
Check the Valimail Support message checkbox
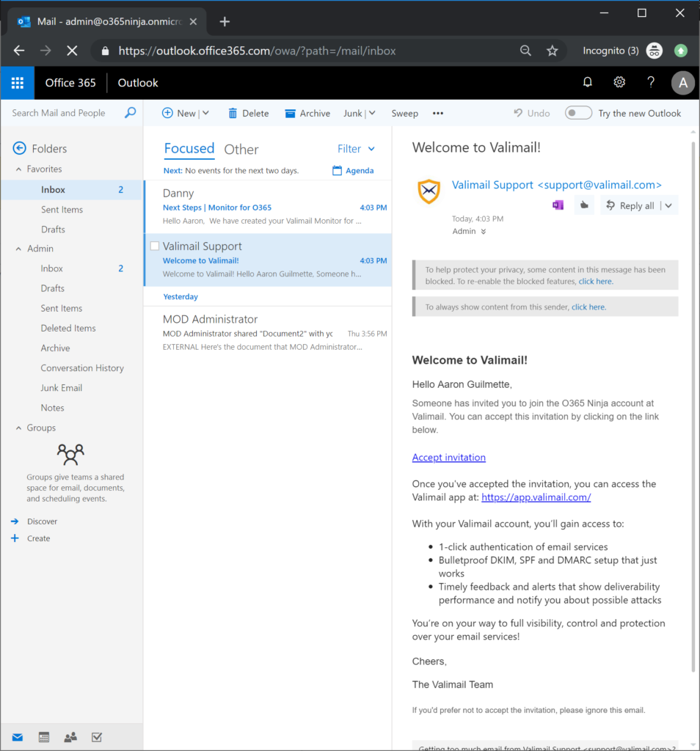[x=155, y=246]
